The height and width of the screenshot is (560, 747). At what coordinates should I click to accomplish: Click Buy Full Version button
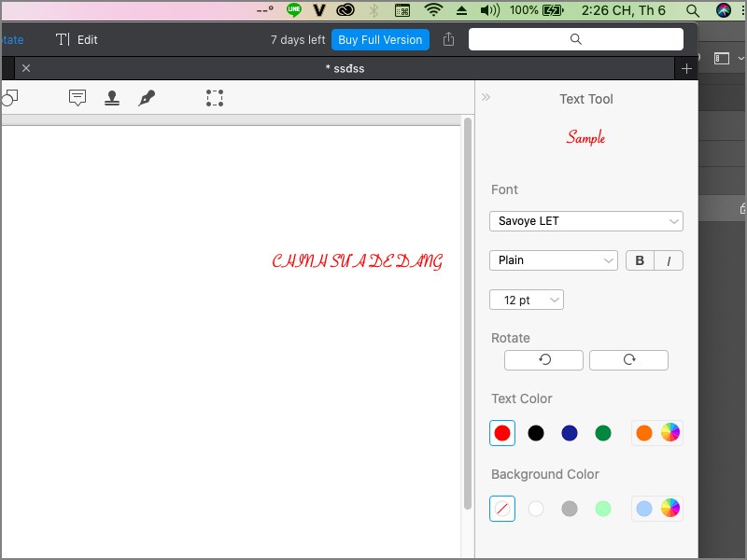[380, 39]
